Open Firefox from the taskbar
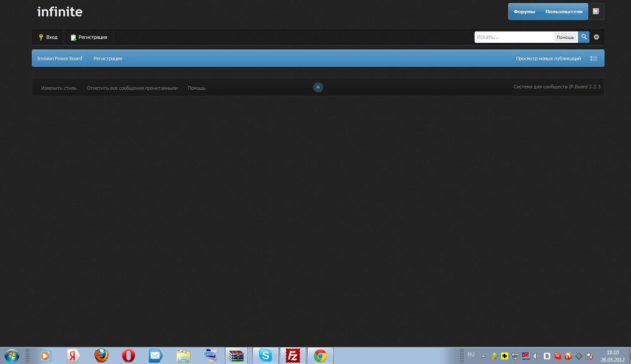The height and width of the screenshot is (364, 631). [101, 356]
